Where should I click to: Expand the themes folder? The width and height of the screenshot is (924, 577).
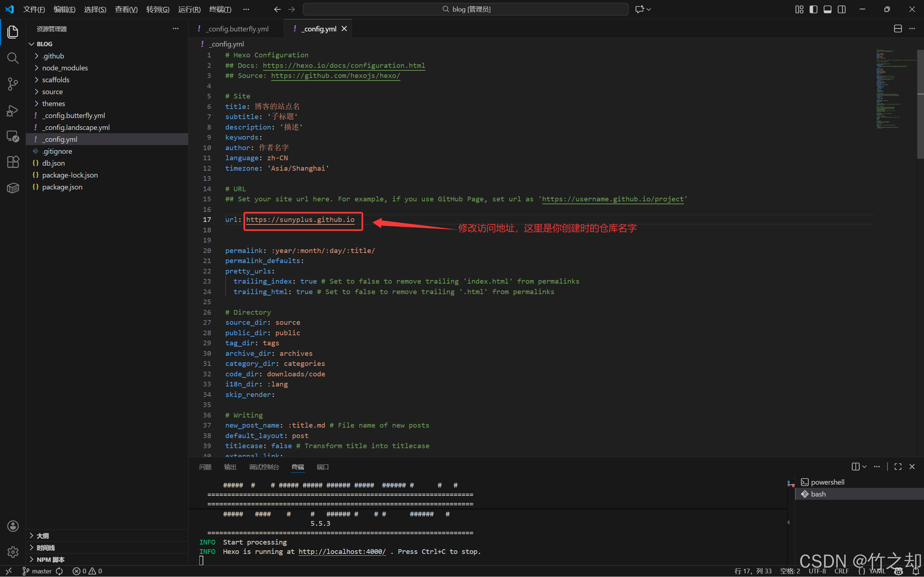pos(53,104)
